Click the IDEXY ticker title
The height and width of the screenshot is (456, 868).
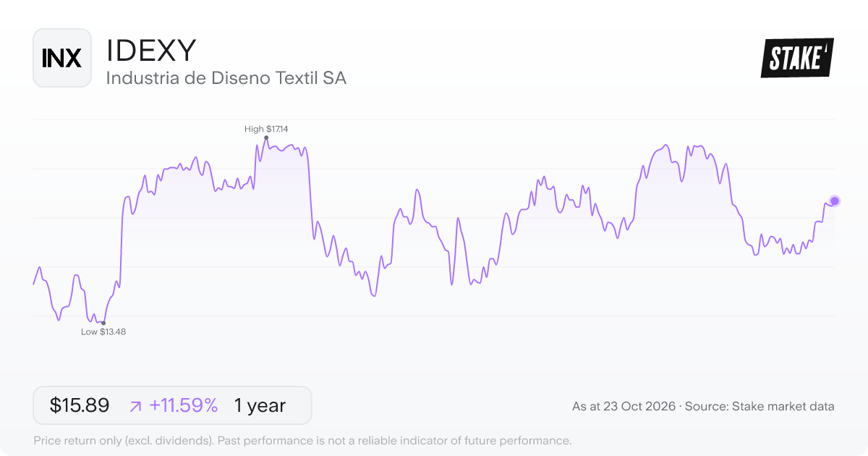(x=151, y=51)
